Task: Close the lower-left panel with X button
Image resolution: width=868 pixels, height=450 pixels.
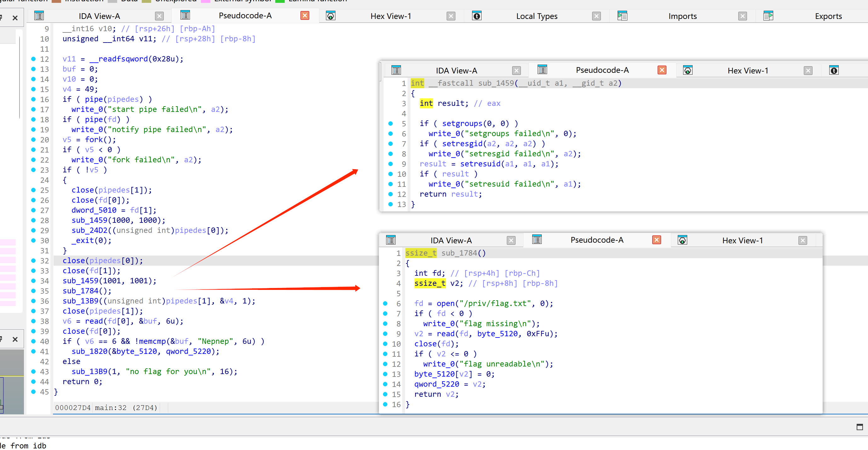Action: coord(15,339)
